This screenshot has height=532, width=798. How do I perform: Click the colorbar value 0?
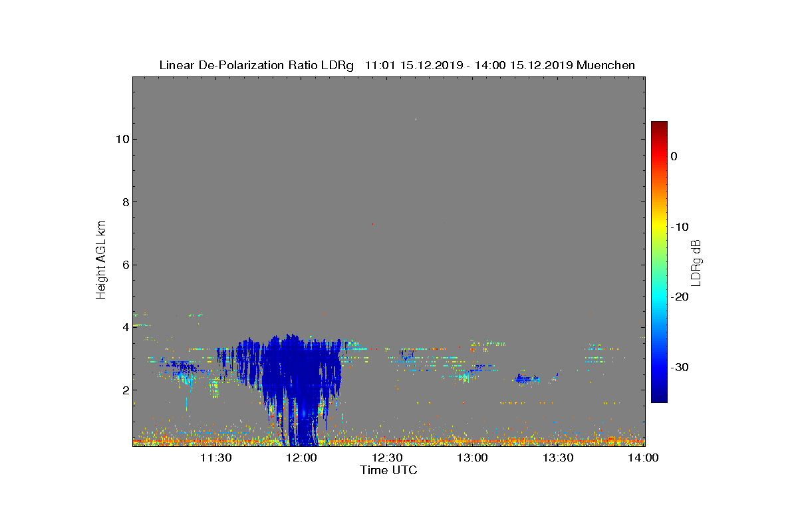coord(674,156)
